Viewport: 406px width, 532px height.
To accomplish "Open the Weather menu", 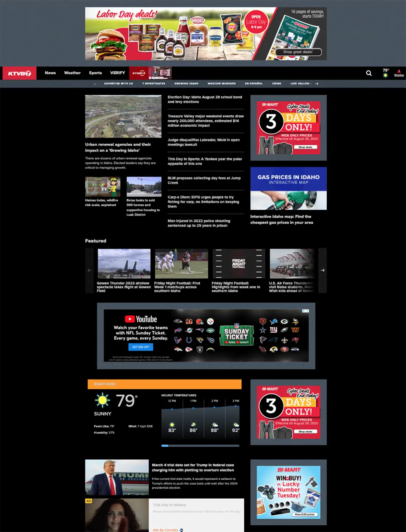I will point(72,73).
